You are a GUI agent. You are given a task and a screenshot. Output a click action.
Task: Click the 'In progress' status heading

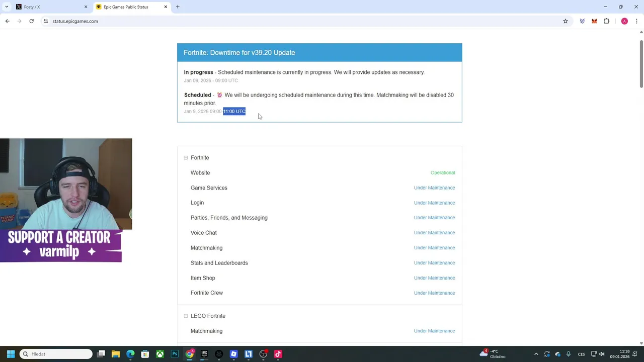coord(198,72)
